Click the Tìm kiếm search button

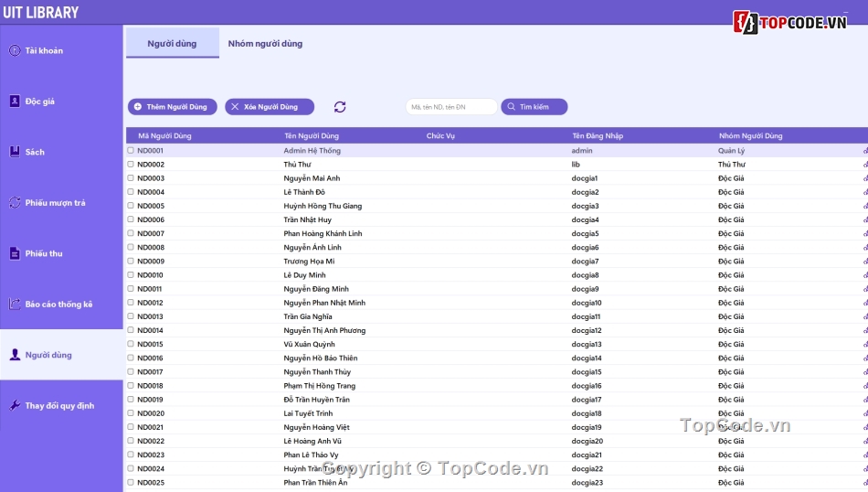point(534,107)
